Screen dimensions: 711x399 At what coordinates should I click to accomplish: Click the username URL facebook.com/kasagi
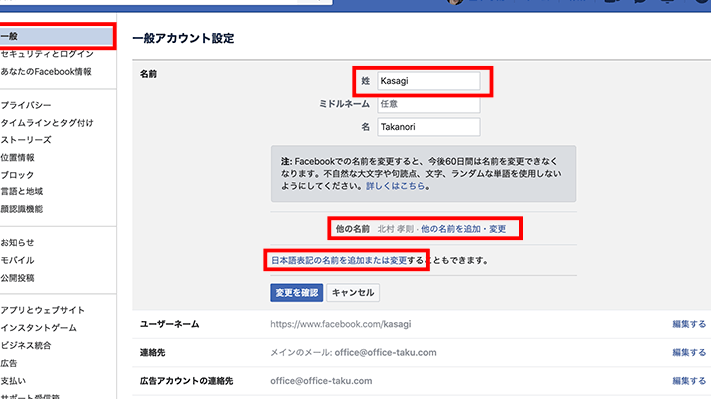point(341,324)
